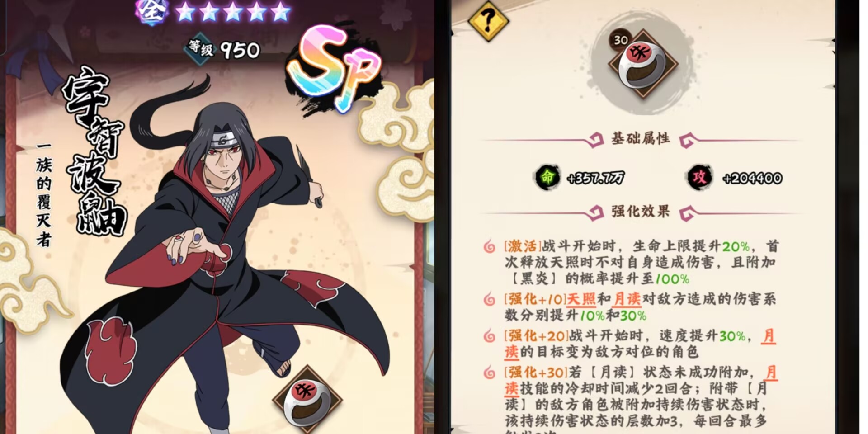This screenshot has height=434, width=868.
Task: Click the +204400 attack value
Action: 752,179
